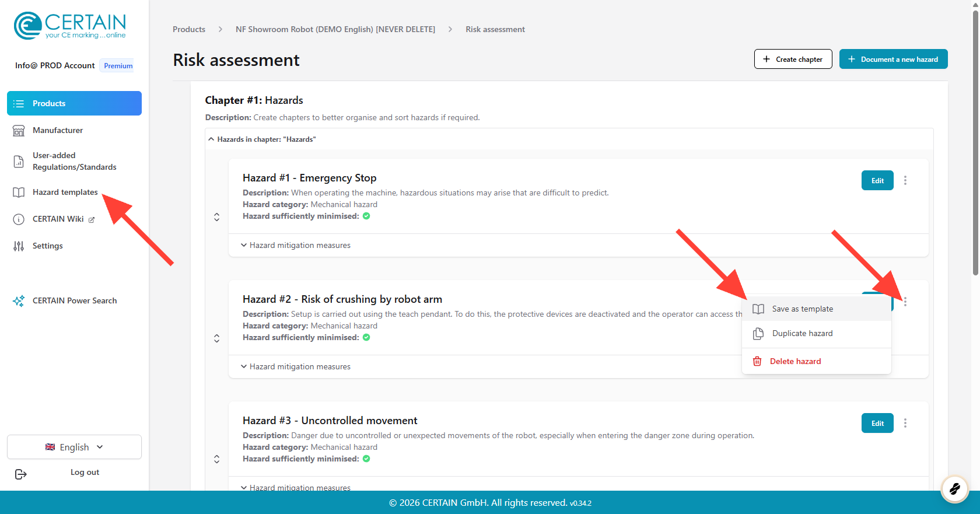Click the Duplicate hazard copy icon
Viewport: 980px width, 514px height.
(758, 333)
